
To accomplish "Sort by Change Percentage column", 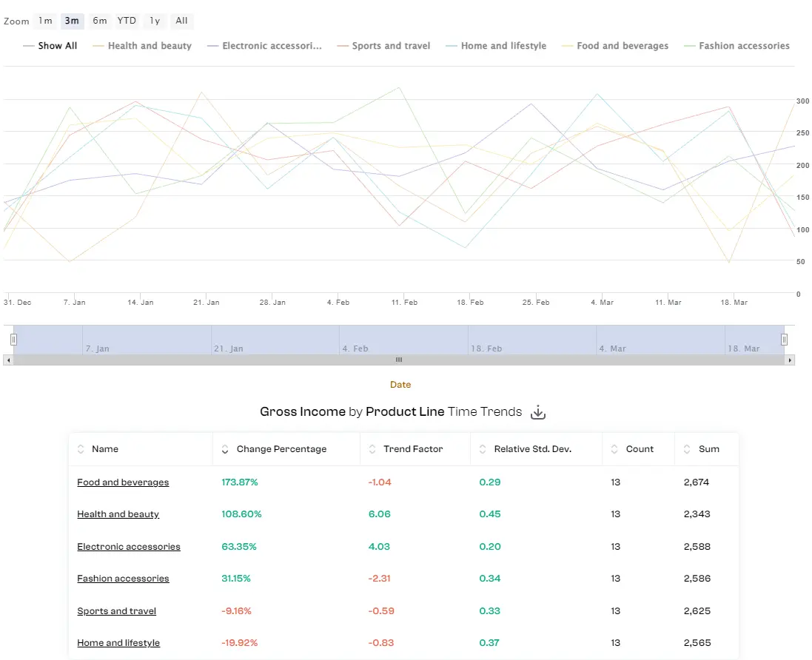I will click(225, 448).
